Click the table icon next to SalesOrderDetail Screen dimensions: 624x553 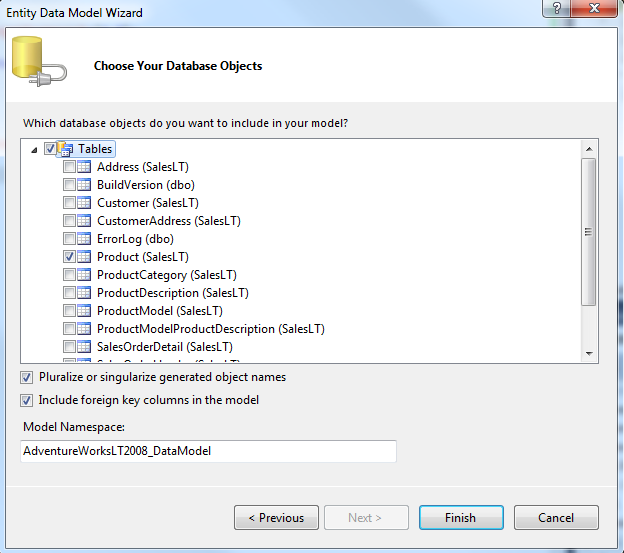click(x=85, y=347)
